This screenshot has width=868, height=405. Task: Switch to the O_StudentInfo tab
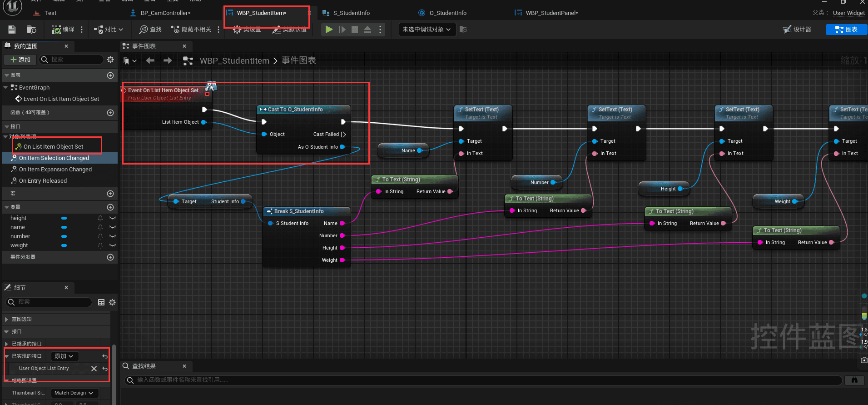(x=447, y=13)
